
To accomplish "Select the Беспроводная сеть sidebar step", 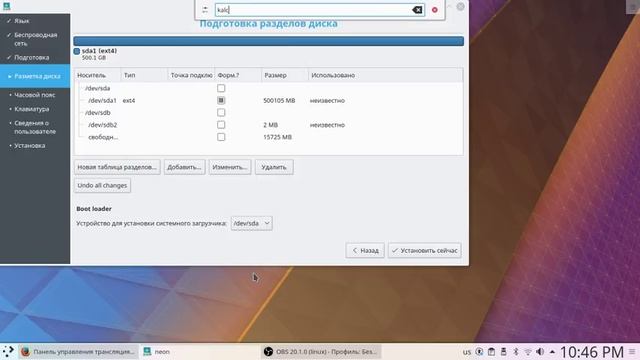I will pyautogui.click(x=36, y=39).
